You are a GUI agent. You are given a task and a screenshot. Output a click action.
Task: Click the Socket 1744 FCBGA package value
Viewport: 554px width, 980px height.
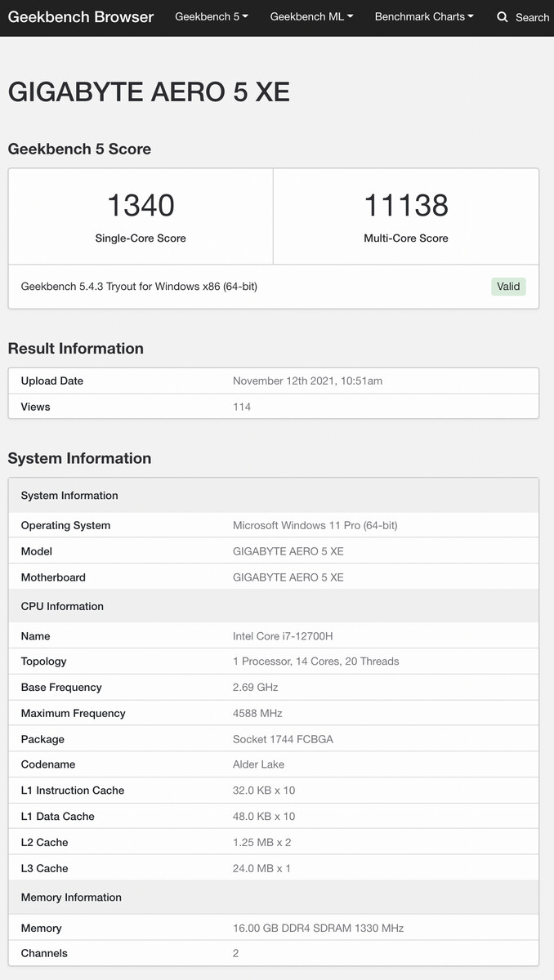pyautogui.click(x=283, y=739)
